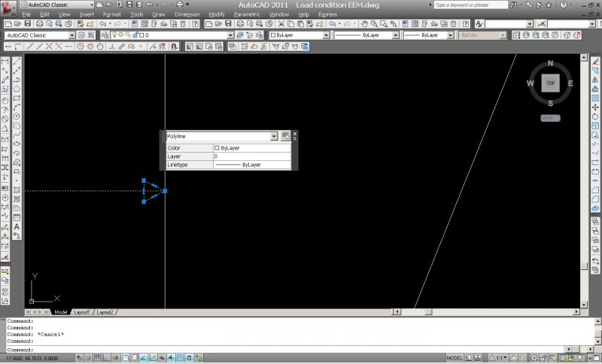Click the Object Snap Settings magnet icon

click(174, 47)
